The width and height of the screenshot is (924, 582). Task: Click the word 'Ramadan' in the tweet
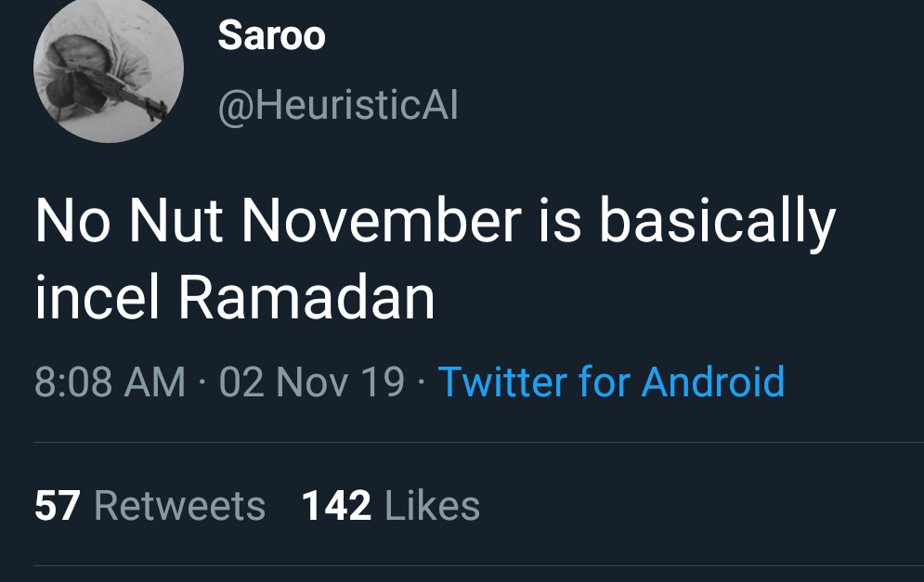tap(307, 297)
